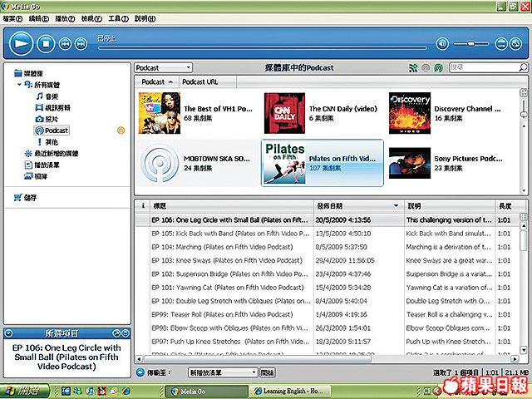Collapse the 所選項目 selected item panel
This screenshot has height=399, width=532.
tap(8, 333)
